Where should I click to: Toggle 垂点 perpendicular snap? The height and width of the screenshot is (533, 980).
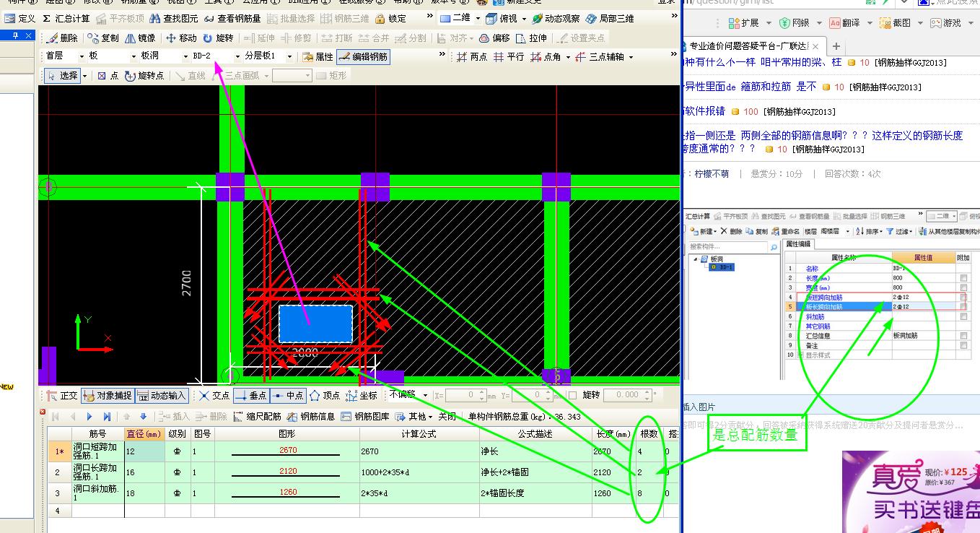[x=250, y=395]
